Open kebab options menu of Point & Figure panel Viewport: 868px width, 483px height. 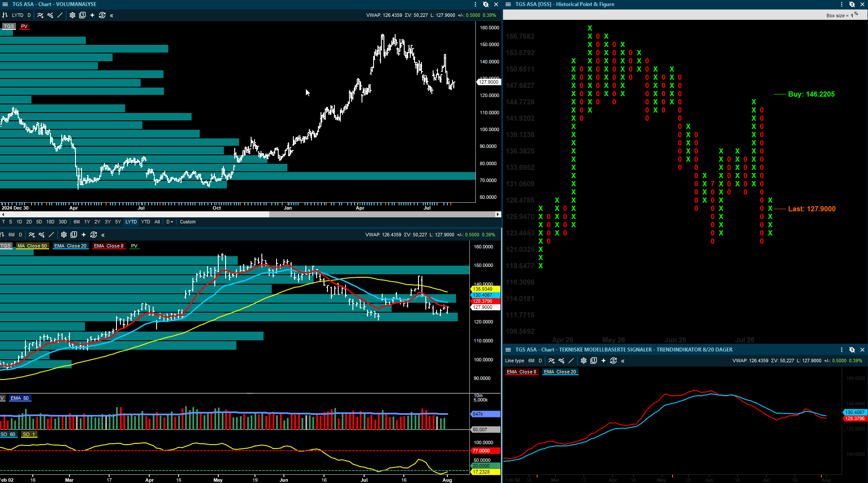coord(842,4)
